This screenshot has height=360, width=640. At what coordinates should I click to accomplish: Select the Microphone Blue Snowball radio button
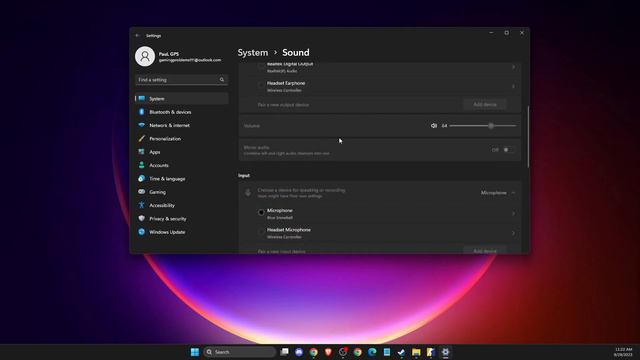tap(261, 212)
